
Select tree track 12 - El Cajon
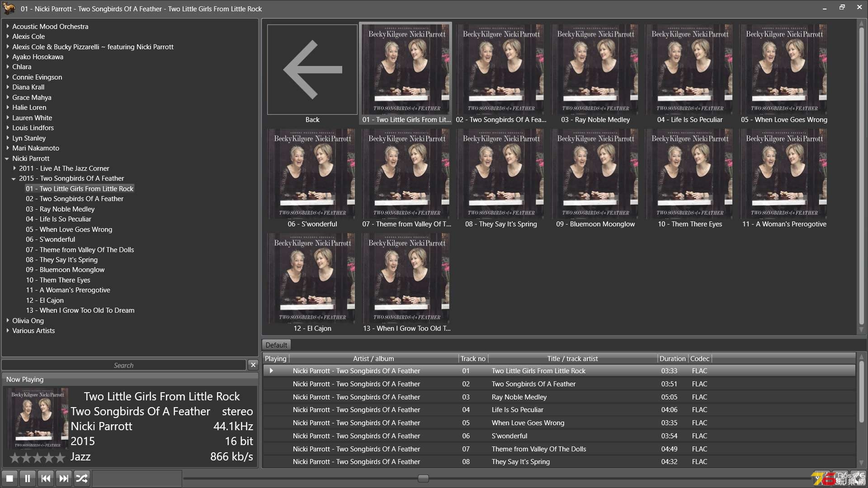pos(45,300)
